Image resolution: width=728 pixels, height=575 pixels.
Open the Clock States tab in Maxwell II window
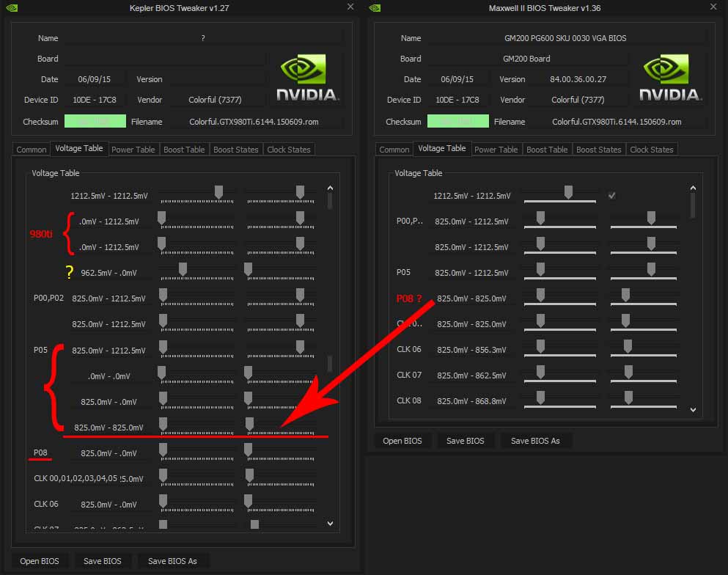click(x=652, y=150)
